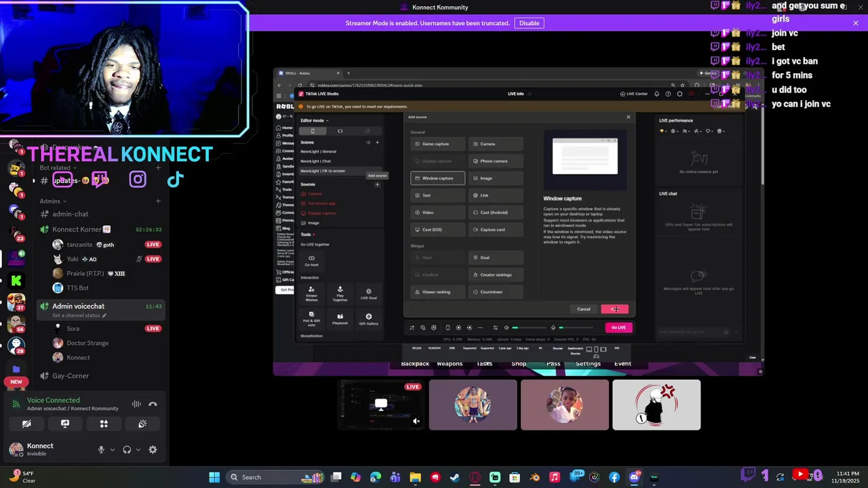Select Window capture source option
The image size is (868, 488).
438,178
